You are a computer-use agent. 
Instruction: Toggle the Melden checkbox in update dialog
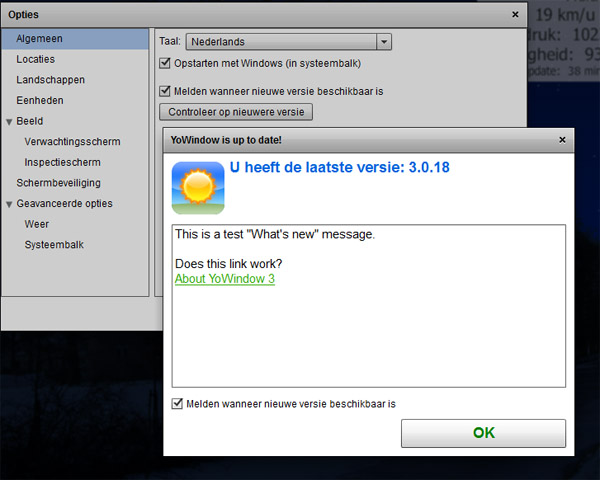pos(178,404)
